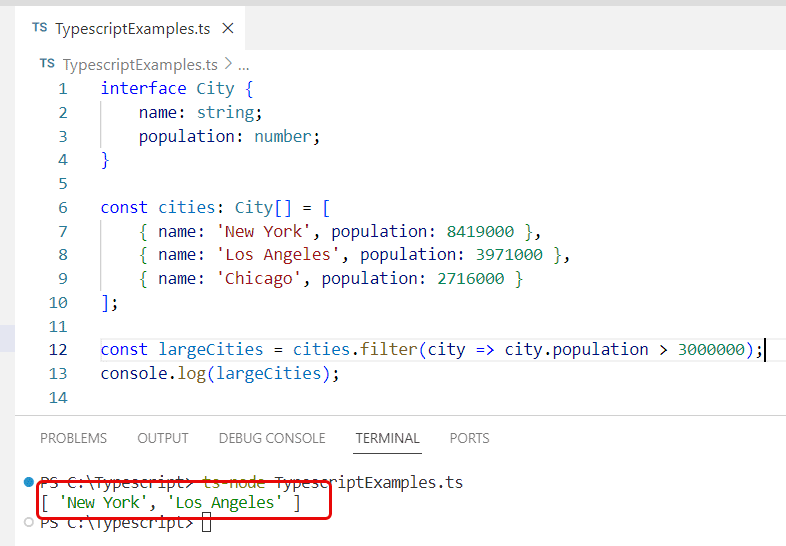Click 'Los Angeles' in the terminal output
Image resolution: width=786 pixels, height=546 pixels.
click(x=225, y=502)
